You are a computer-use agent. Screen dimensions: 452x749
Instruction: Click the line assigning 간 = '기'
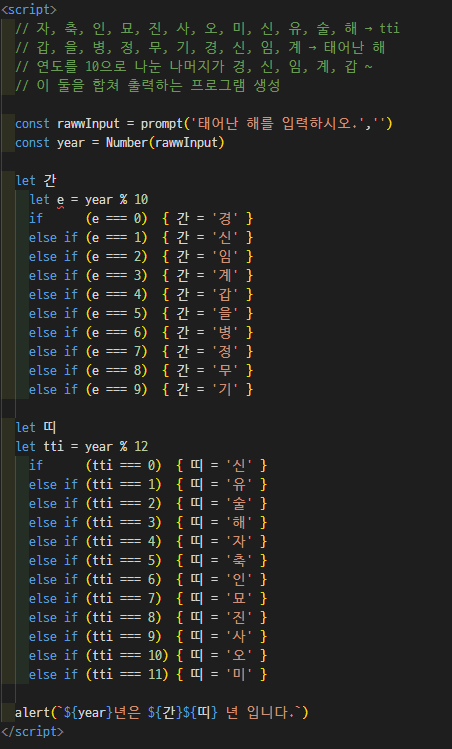(x=141, y=390)
